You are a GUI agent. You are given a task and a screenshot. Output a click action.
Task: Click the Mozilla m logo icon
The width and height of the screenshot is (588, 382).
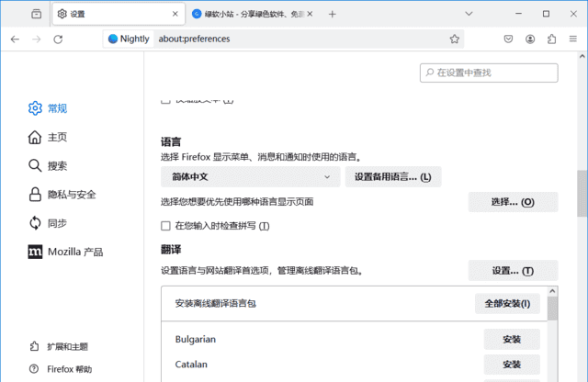(x=35, y=252)
